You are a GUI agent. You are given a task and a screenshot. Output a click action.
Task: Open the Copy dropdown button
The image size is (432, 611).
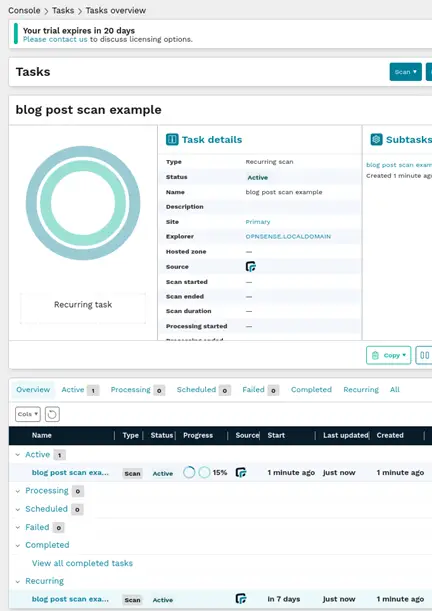click(x=388, y=355)
